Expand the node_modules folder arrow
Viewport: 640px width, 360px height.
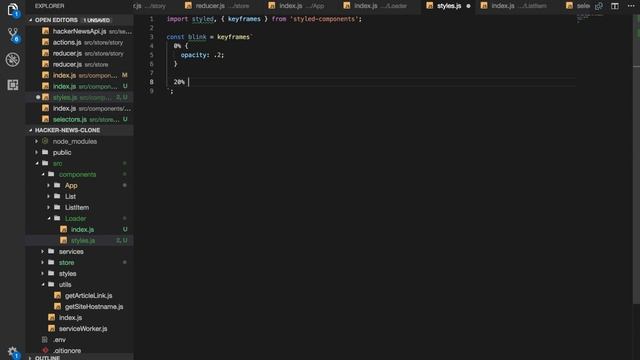[x=37, y=141]
